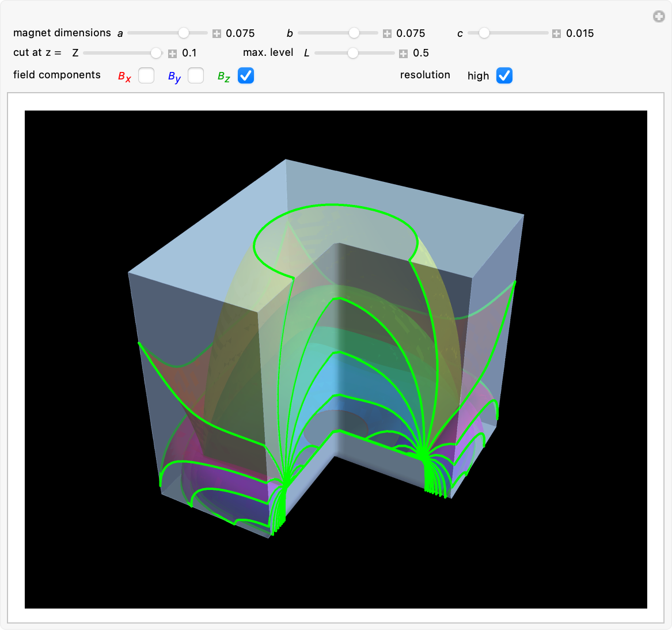Click the value 0.075 next to slider a

point(240,33)
